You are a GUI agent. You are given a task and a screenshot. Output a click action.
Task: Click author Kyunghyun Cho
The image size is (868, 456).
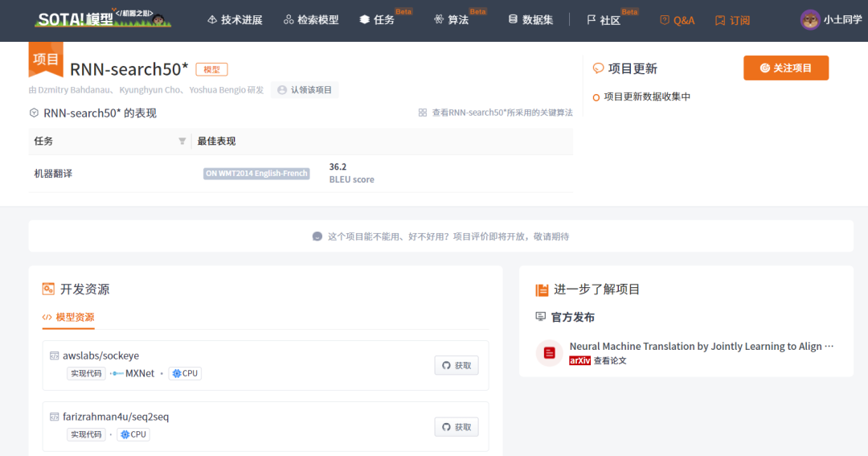click(149, 90)
